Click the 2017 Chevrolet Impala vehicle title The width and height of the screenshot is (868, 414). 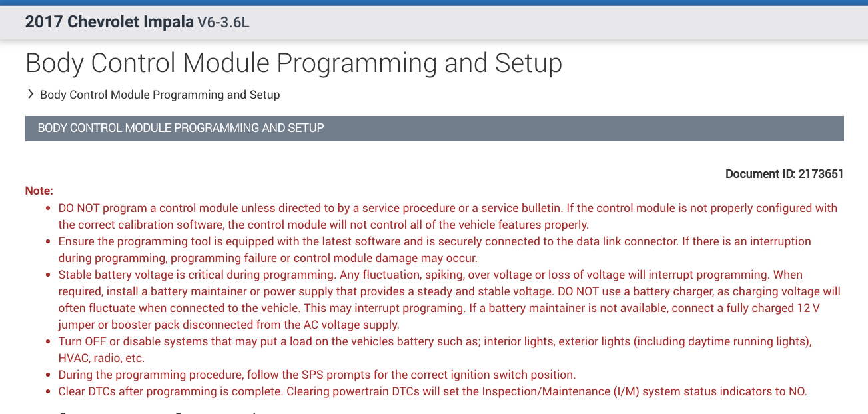[x=109, y=22]
